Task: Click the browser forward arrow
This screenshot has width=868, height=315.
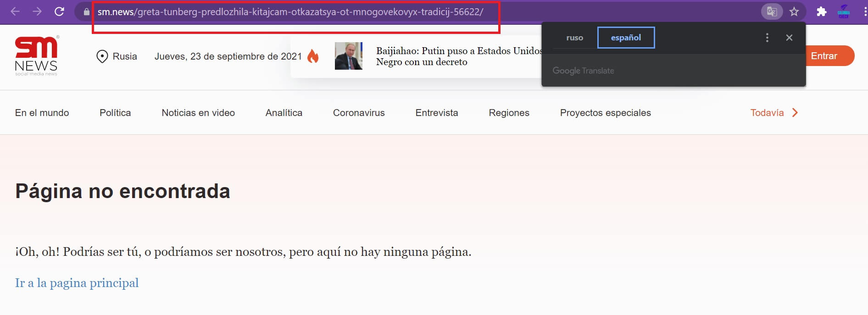Action: click(37, 11)
